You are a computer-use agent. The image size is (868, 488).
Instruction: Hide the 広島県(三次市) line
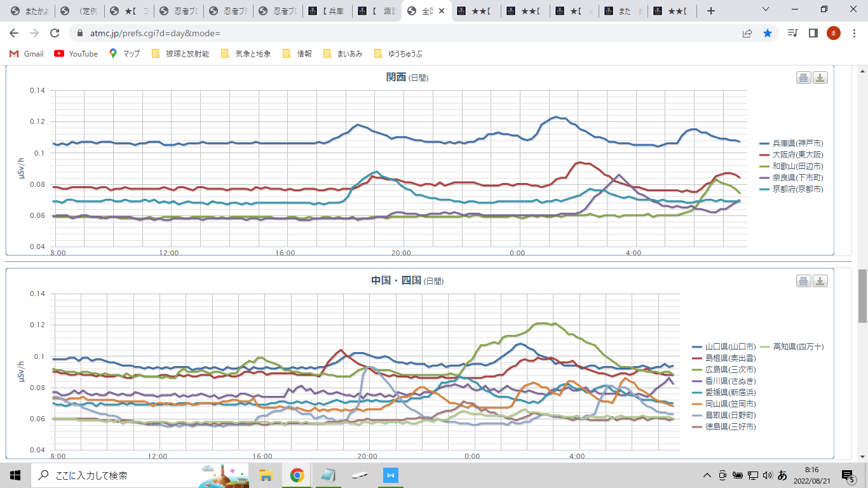coord(724,369)
